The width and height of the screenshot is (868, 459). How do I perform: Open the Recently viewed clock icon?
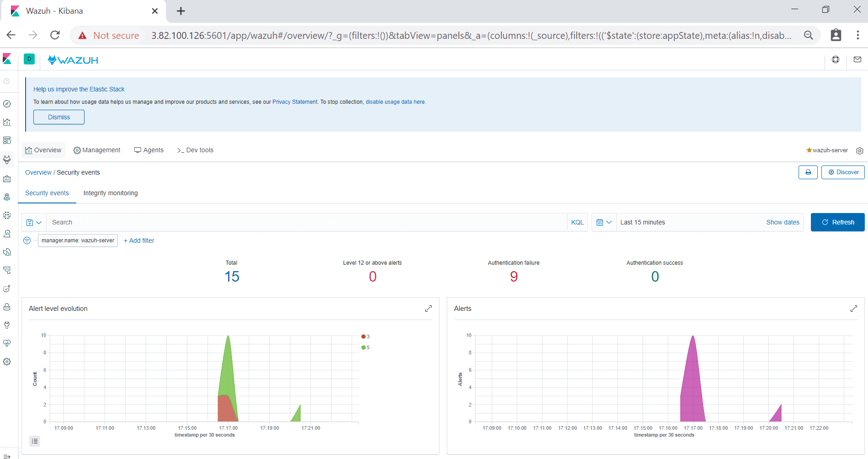[7, 81]
